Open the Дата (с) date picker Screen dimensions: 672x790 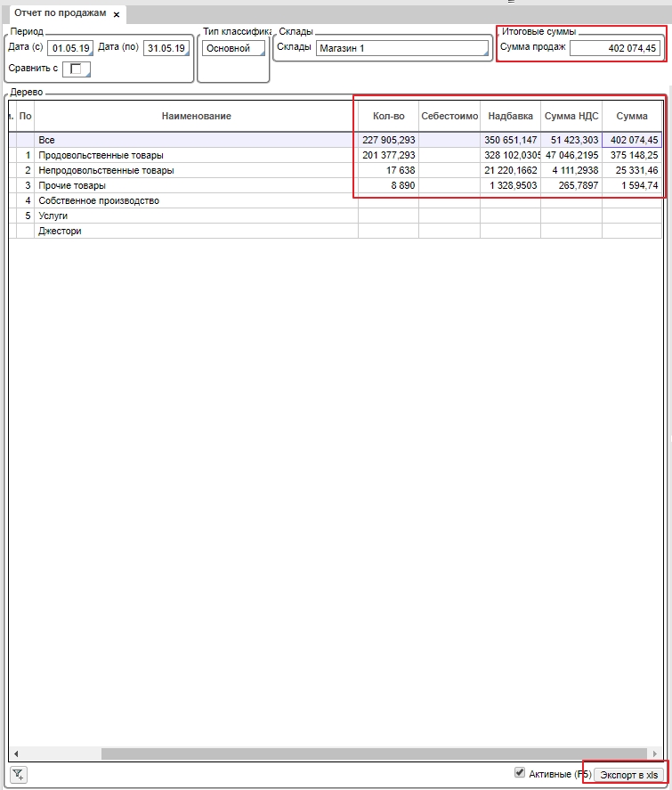pos(70,48)
